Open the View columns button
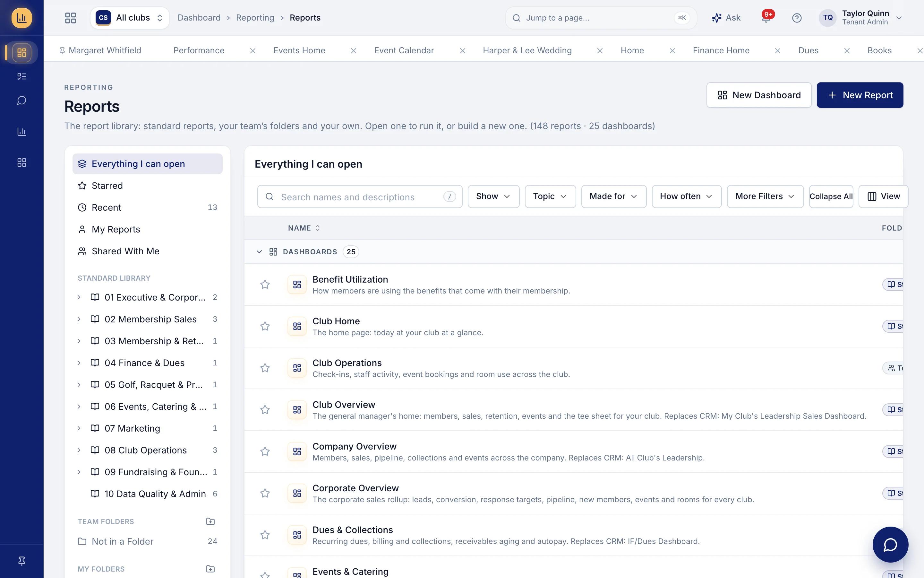924x578 pixels. tap(883, 197)
